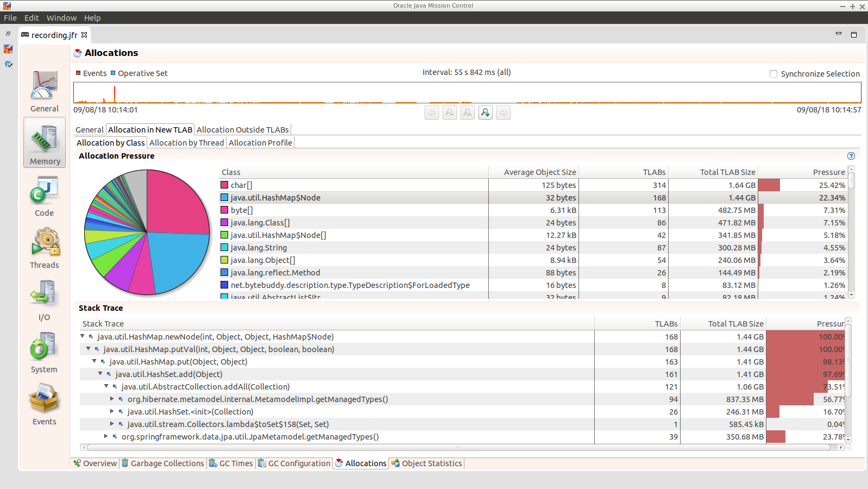The width and height of the screenshot is (868, 489).
Task: Close the recording.jfr editor tab
Action: [84, 35]
